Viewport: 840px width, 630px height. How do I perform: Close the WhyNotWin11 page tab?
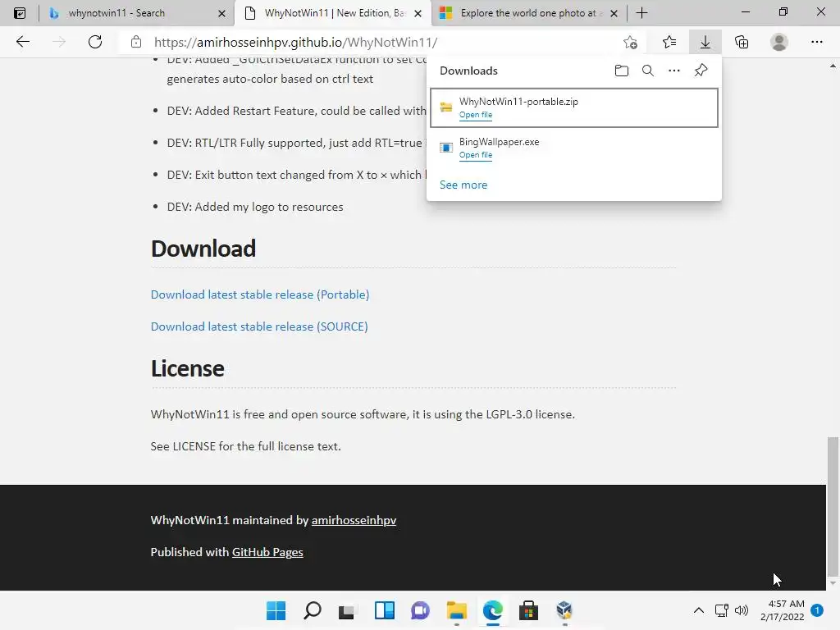(x=418, y=13)
